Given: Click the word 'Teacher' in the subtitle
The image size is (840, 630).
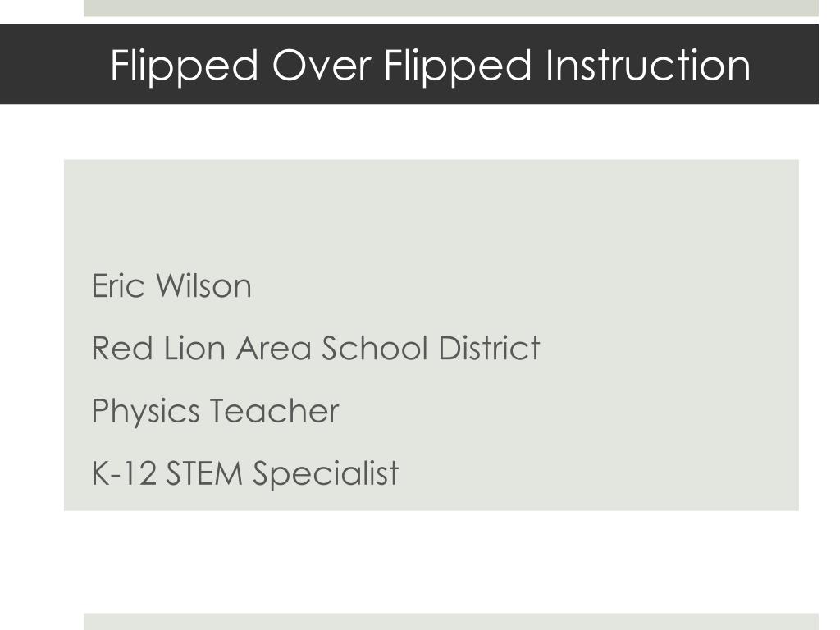Looking at the screenshot, I should pyautogui.click(x=274, y=410).
